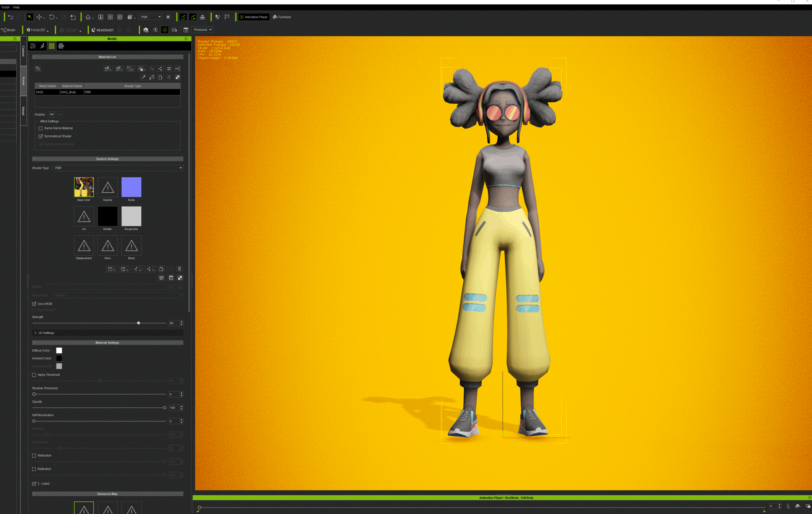The image size is (812, 514).
Task: Toggle the sun light icon in toolbar
Action: pos(168,17)
